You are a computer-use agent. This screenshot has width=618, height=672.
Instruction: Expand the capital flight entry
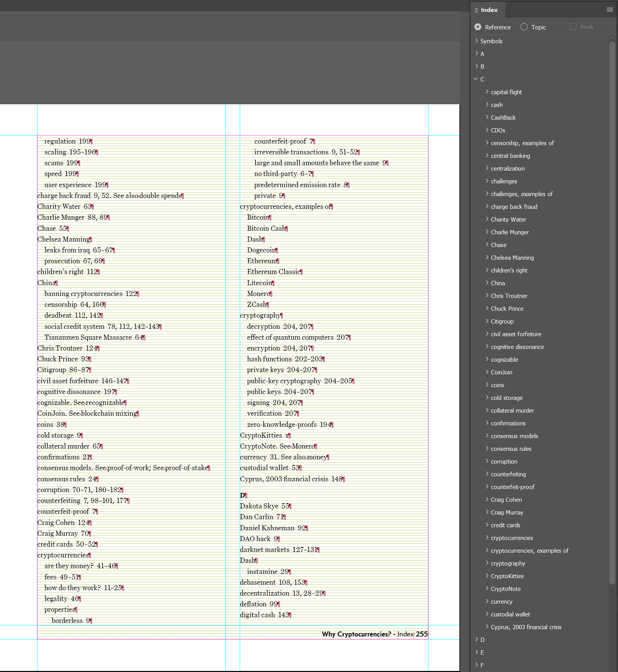click(487, 92)
